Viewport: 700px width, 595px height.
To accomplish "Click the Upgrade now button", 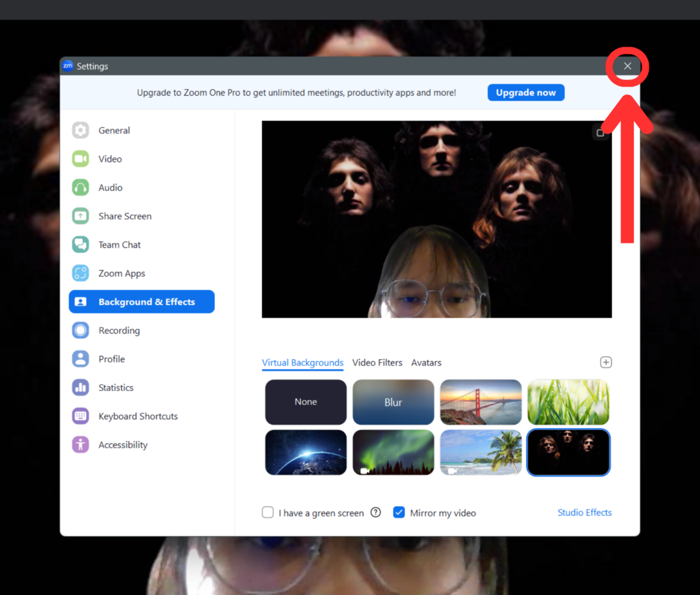I will (x=526, y=92).
